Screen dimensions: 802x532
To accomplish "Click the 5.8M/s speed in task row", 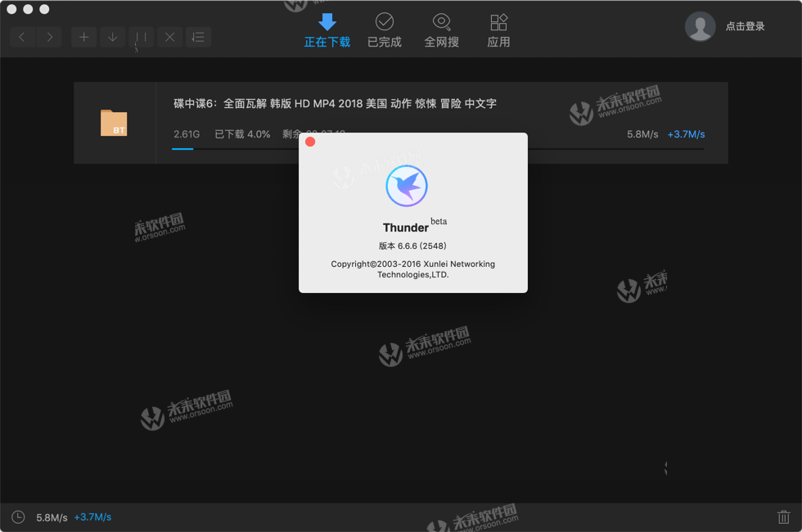I will point(642,134).
